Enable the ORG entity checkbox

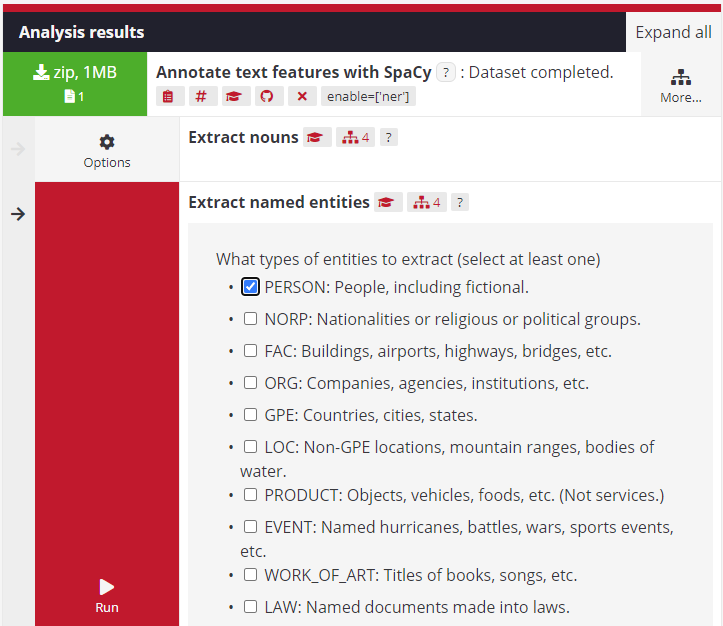[251, 383]
